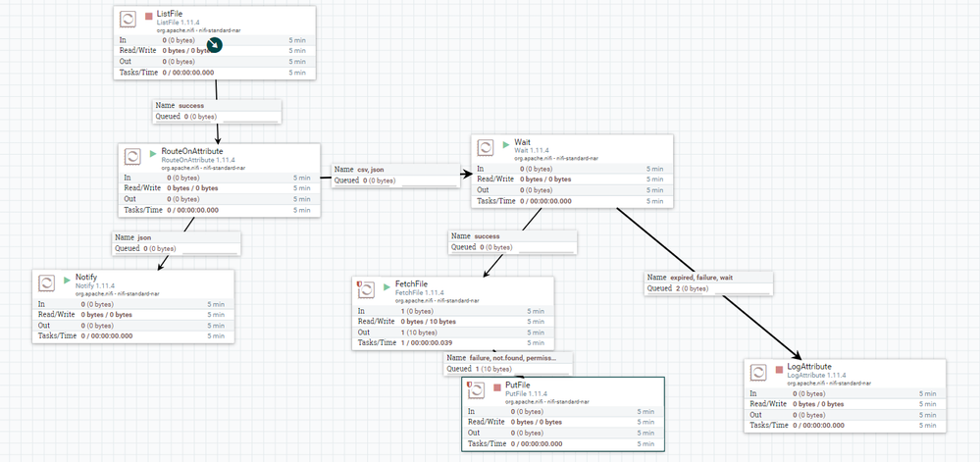Click 'Queued 2 (0 bytes)' on expired connection
Viewport: 980px width, 462px height.
coord(678,288)
